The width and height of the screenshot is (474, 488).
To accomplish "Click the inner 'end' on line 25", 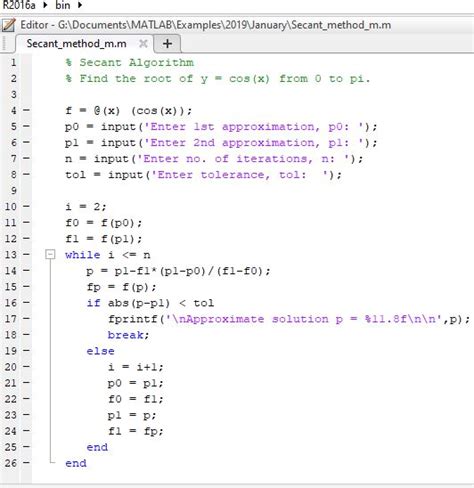I will pos(97,447).
